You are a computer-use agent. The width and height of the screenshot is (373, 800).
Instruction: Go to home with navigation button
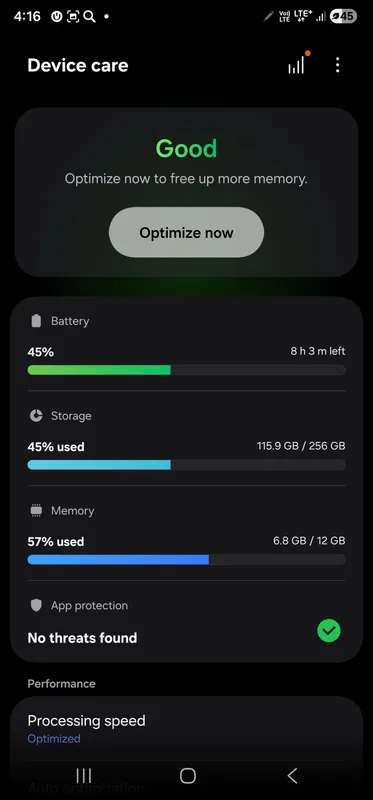click(x=188, y=776)
